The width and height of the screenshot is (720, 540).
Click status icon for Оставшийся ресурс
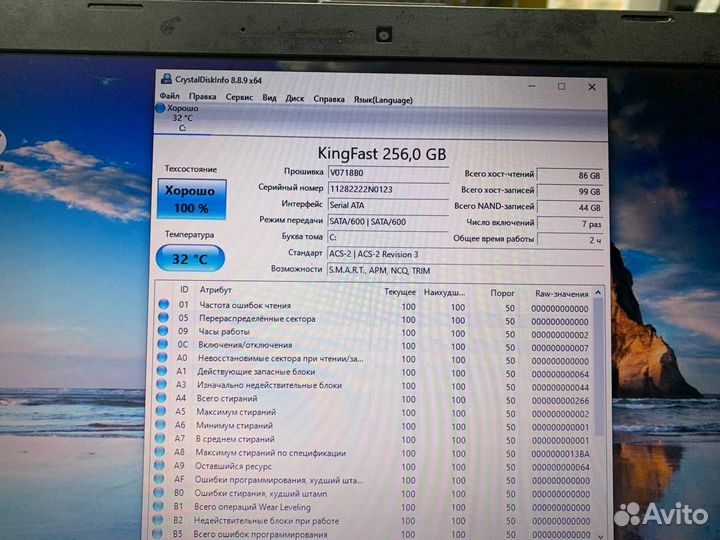pos(158,465)
